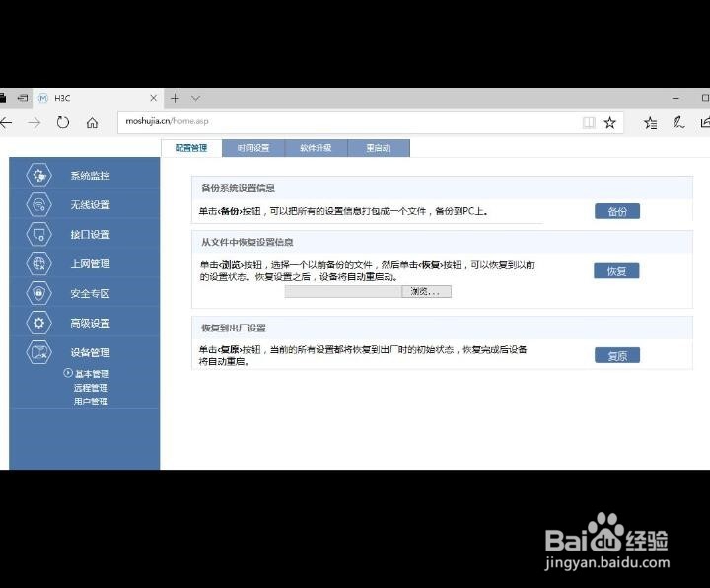Click the set tabs aside icon

click(22, 98)
